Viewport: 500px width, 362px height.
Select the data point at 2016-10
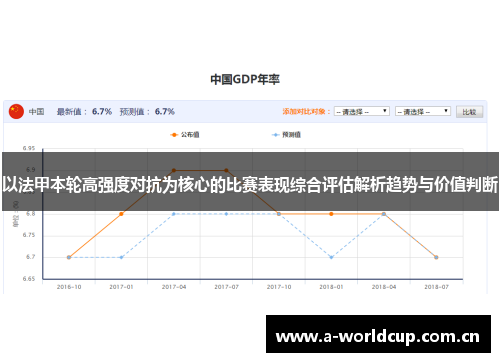69,257
